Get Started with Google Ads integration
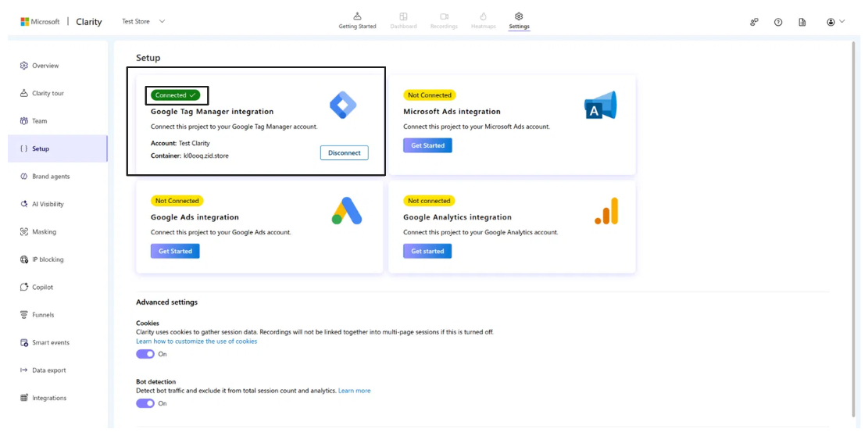The width and height of the screenshot is (868, 436). pos(175,251)
